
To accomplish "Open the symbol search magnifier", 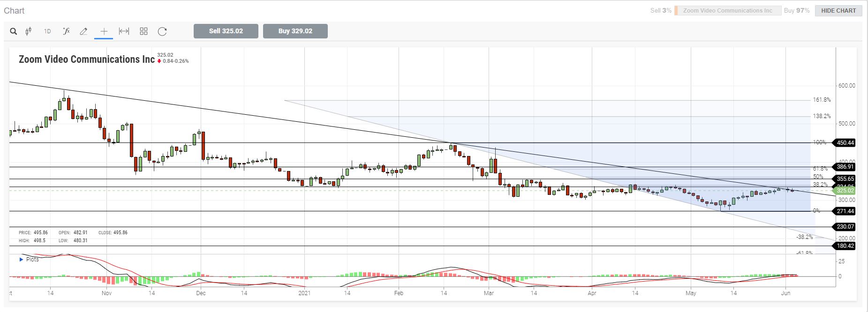I will click(x=14, y=31).
